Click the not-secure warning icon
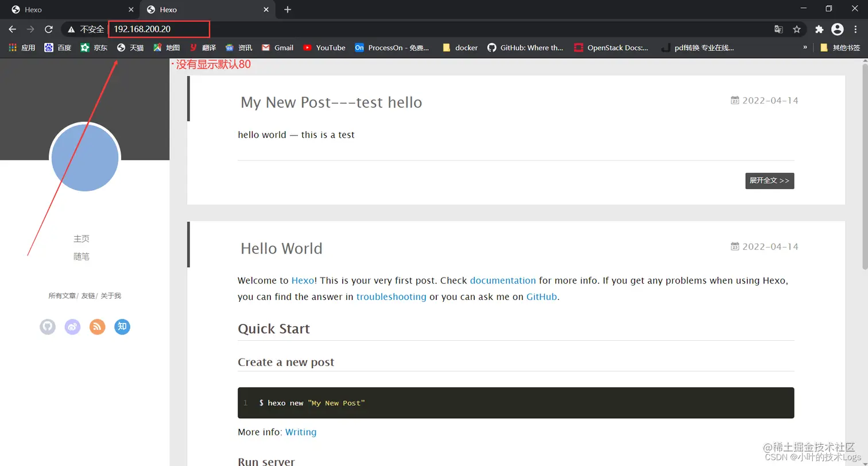This screenshot has width=868, height=466. [x=71, y=29]
